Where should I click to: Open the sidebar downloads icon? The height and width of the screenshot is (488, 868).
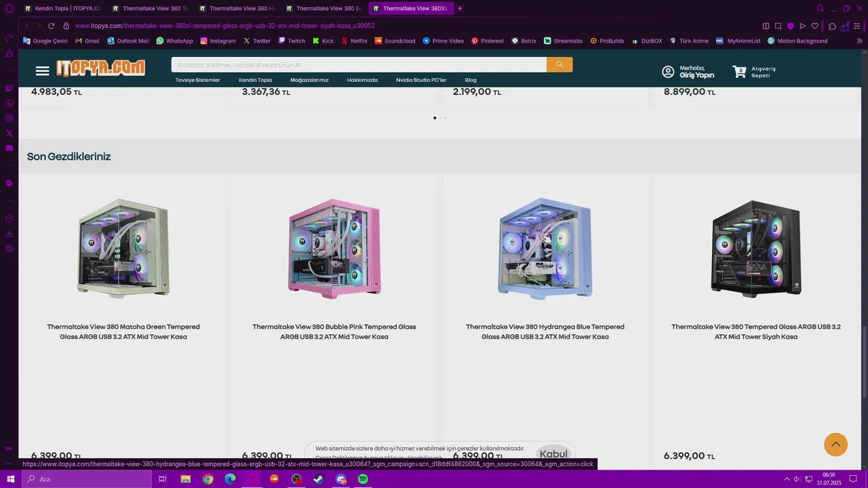point(9,233)
